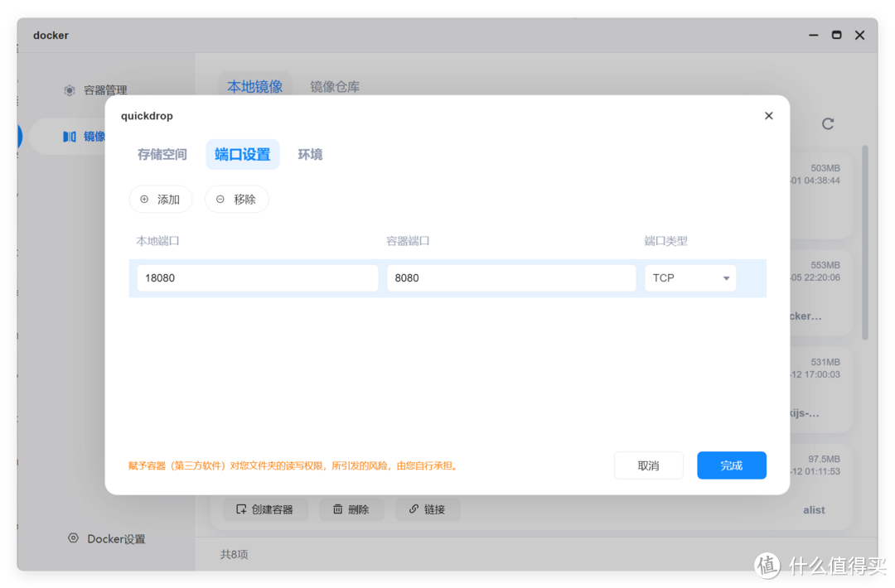Click the minus icon on the 移除 button
This screenshot has height=588, width=895.
point(220,199)
